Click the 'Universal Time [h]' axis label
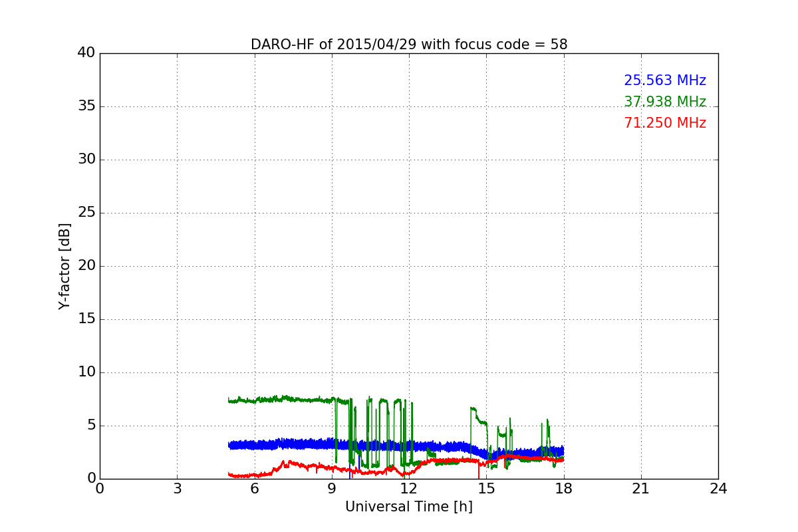Viewport: 798px width, 532px height. pyautogui.click(x=409, y=507)
